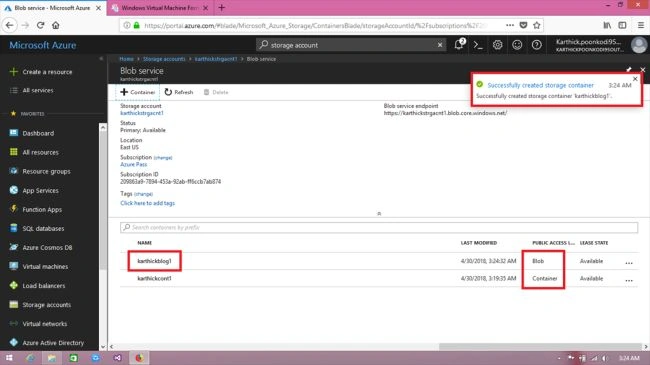Switch to Blob service browser tab

coord(53,8)
